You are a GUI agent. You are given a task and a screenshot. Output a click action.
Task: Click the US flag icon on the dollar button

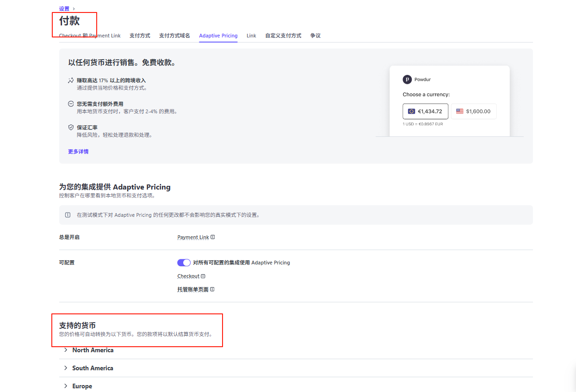(x=459, y=111)
